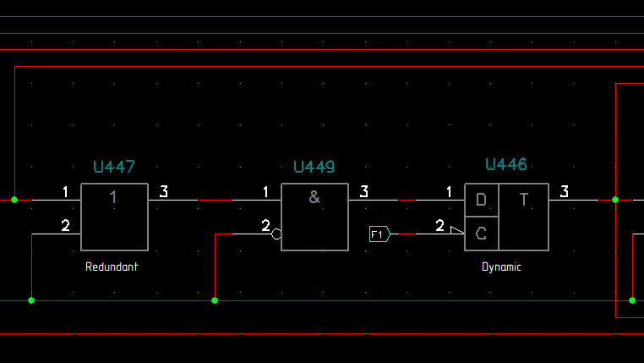
Task: Select the U449 AND gate symbol body
Action: (x=314, y=217)
